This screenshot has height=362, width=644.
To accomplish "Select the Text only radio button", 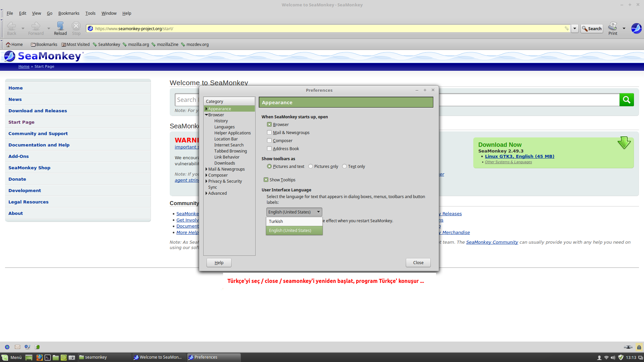I will click(x=344, y=166).
